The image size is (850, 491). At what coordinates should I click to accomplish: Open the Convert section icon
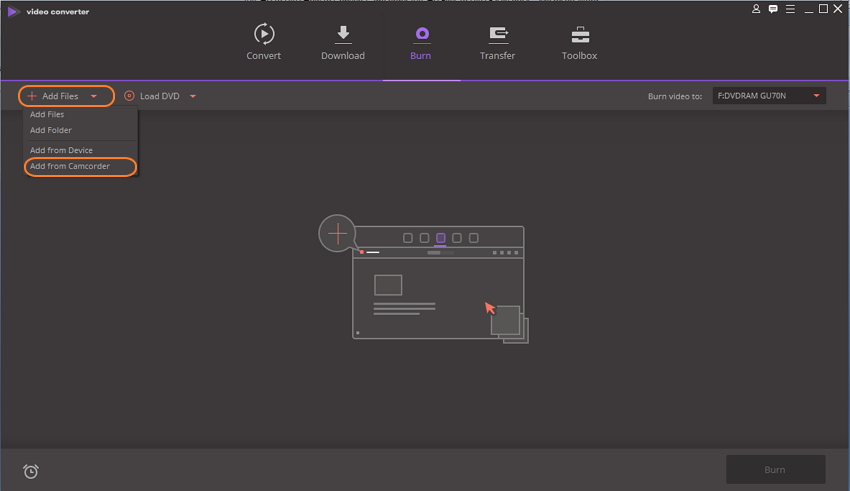click(x=263, y=34)
